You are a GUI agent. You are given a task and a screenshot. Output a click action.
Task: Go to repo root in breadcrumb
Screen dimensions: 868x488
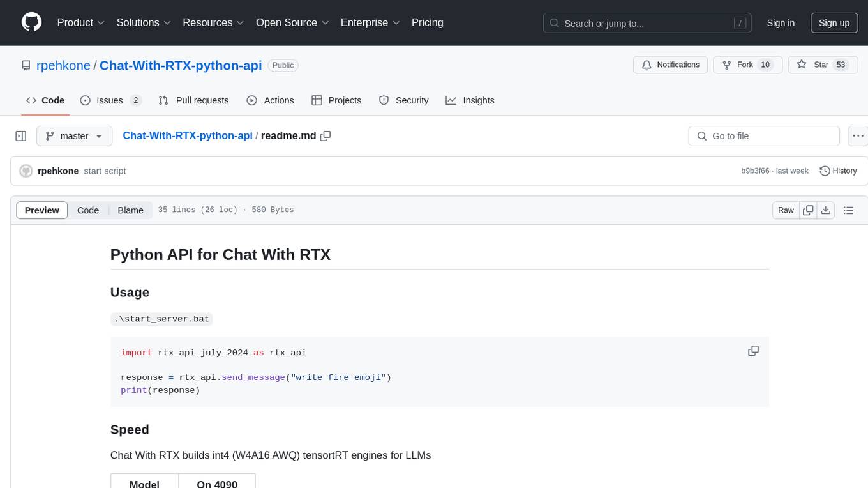pos(188,135)
